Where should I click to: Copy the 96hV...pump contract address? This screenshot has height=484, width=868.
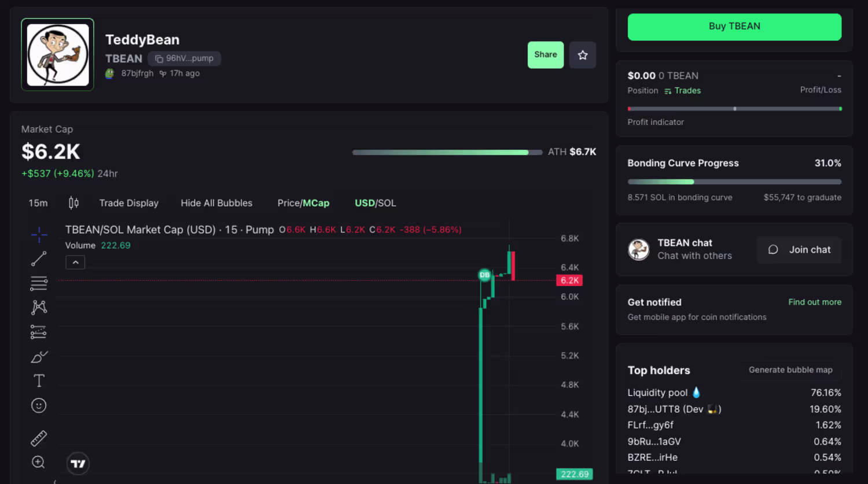click(185, 58)
